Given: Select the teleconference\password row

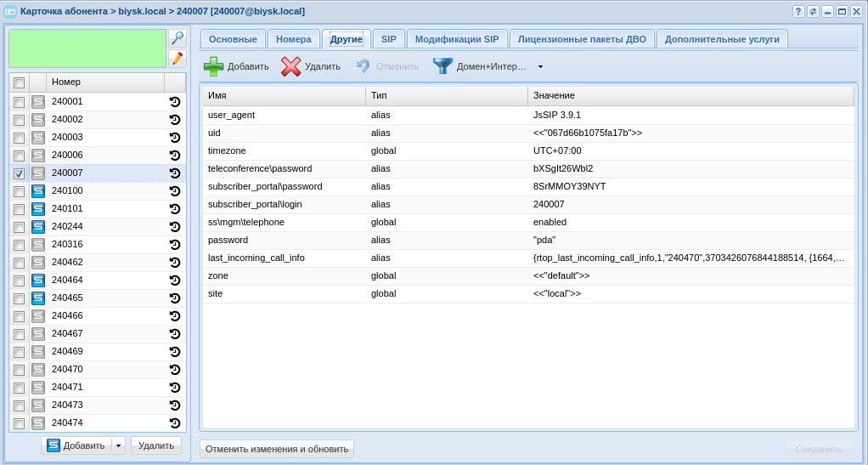Looking at the screenshot, I should (x=528, y=168).
